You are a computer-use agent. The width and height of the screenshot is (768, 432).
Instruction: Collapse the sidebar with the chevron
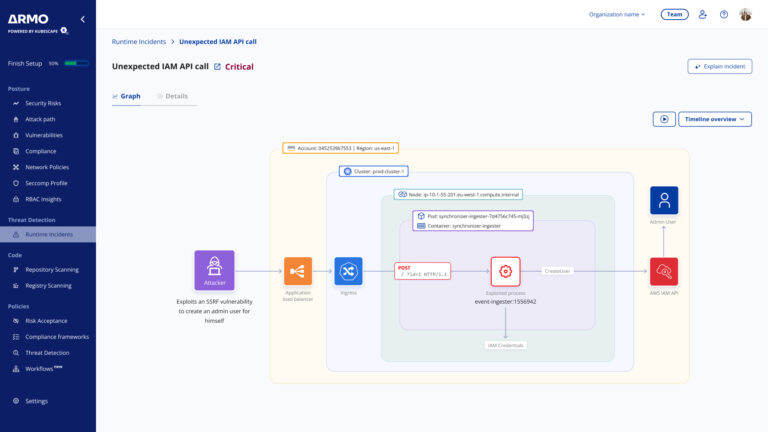83,19
